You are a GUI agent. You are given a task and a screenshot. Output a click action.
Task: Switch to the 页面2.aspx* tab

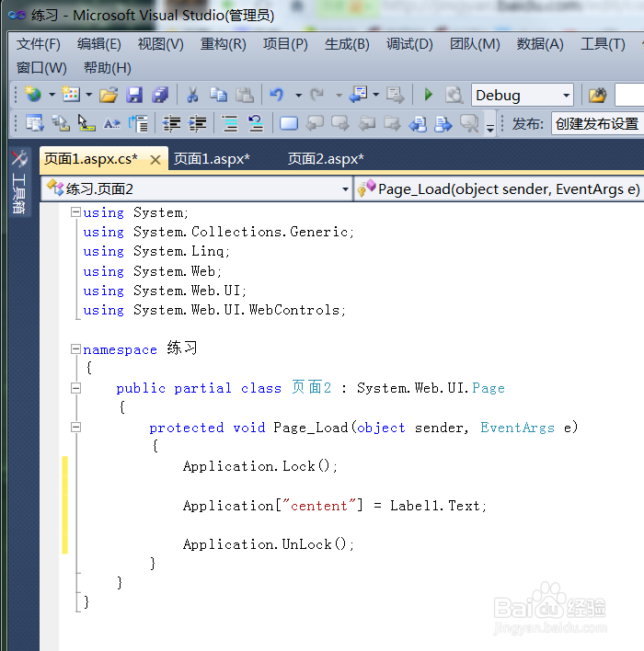pos(326,159)
